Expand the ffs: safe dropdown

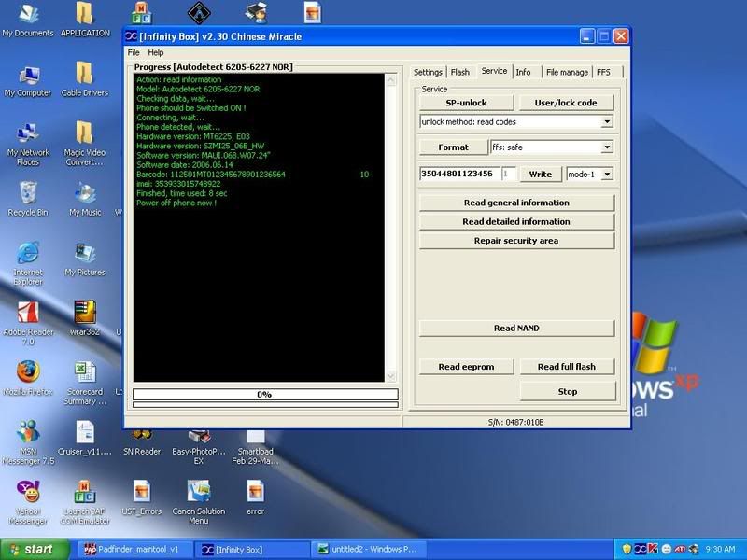tap(606, 147)
